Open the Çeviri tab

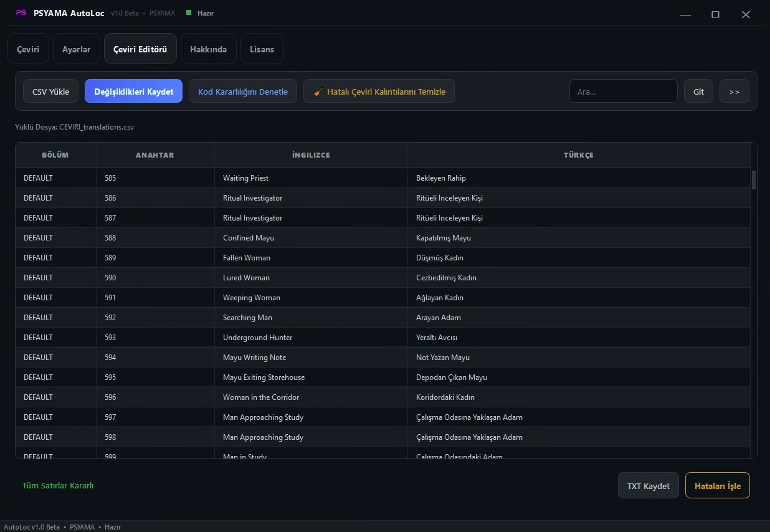pos(28,49)
